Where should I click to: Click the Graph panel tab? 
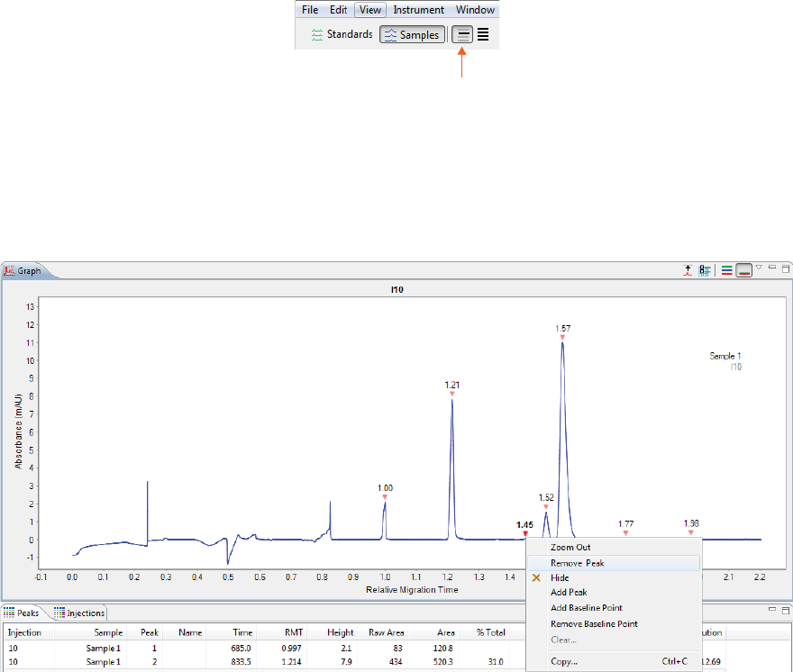pyautogui.click(x=23, y=271)
